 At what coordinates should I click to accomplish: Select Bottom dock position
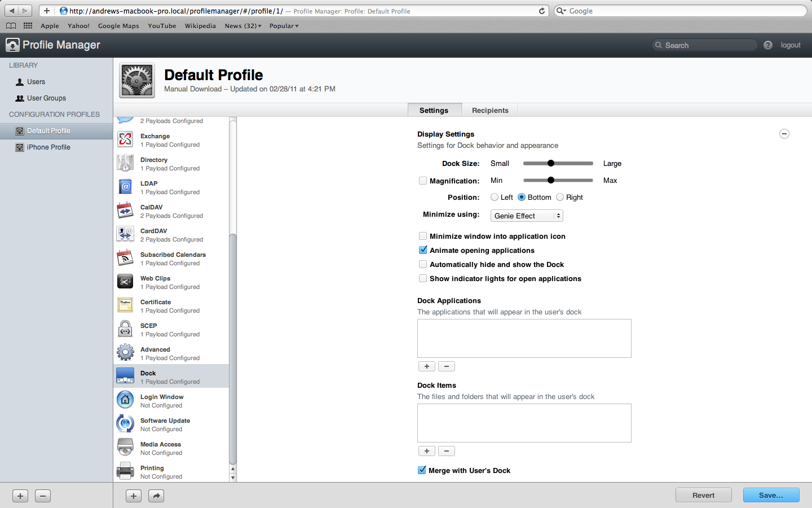[x=522, y=197]
